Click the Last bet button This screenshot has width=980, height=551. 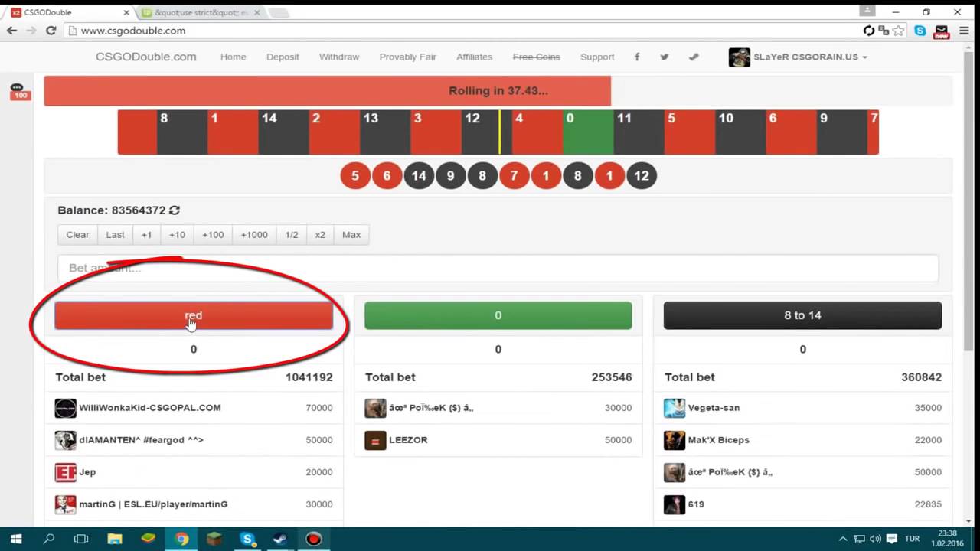(x=115, y=235)
